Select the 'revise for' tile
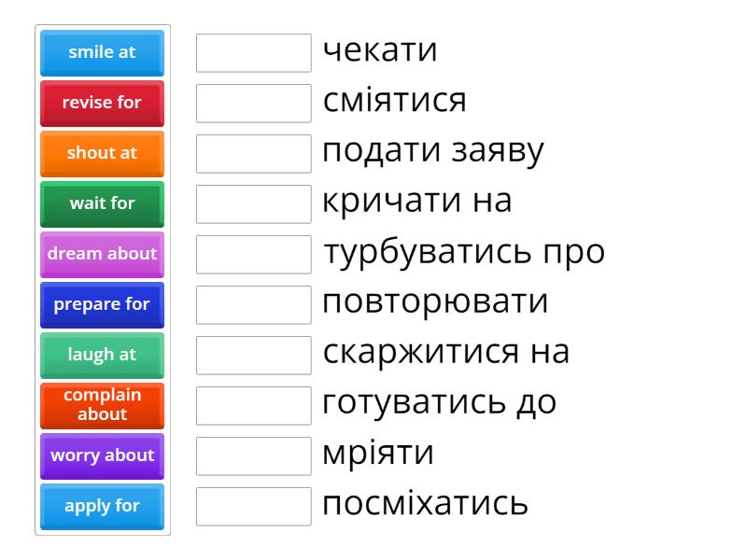Viewport: 747px width, 560px height. 102,104
